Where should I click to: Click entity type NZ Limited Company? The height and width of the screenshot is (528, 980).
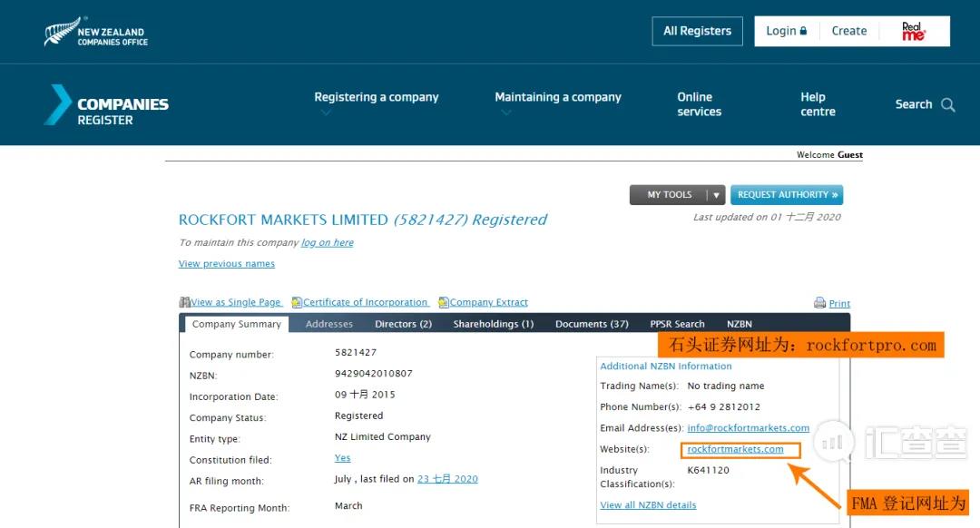pyautogui.click(x=383, y=436)
